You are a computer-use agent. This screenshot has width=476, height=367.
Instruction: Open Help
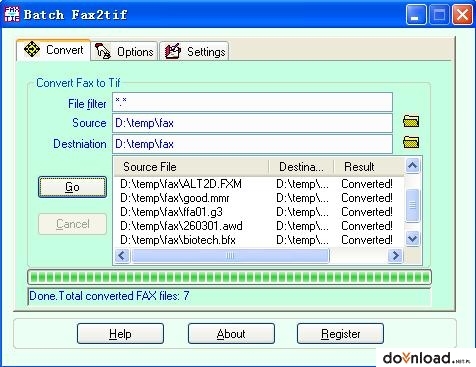coord(120,334)
